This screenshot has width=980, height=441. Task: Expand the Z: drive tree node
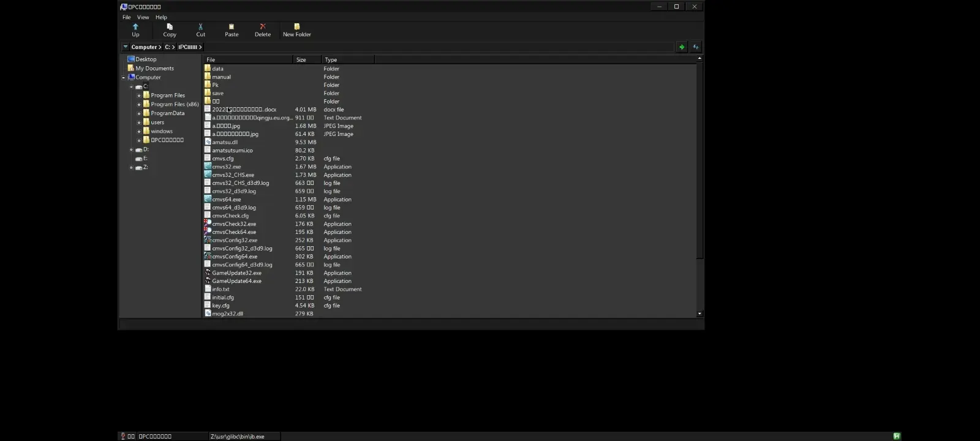tap(131, 167)
